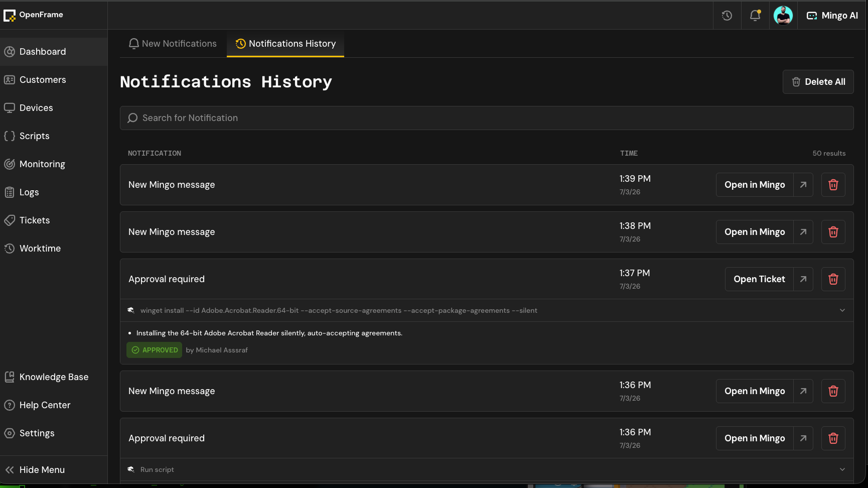Click Open in Mingo for 1:36 PM approval
The image size is (868, 488).
pyautogui.click(x=755, y=438)
